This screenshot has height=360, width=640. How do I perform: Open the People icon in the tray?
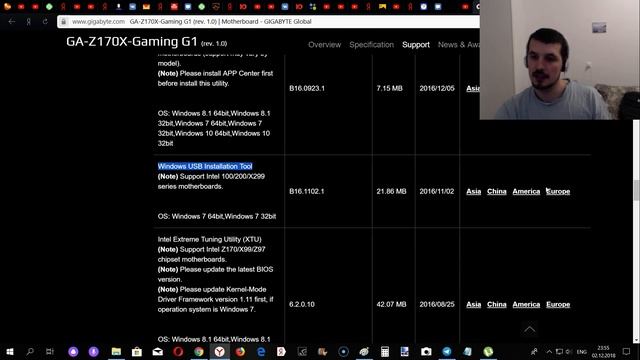[x=534, y=351]
